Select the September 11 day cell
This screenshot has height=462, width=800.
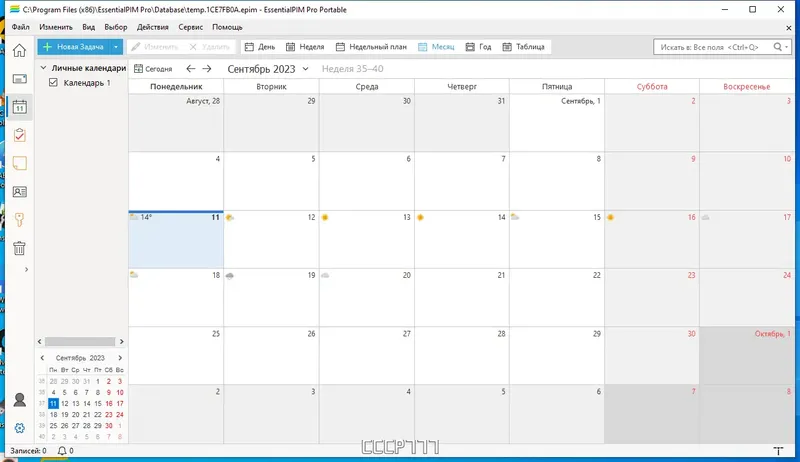click(x=176, y=240)
